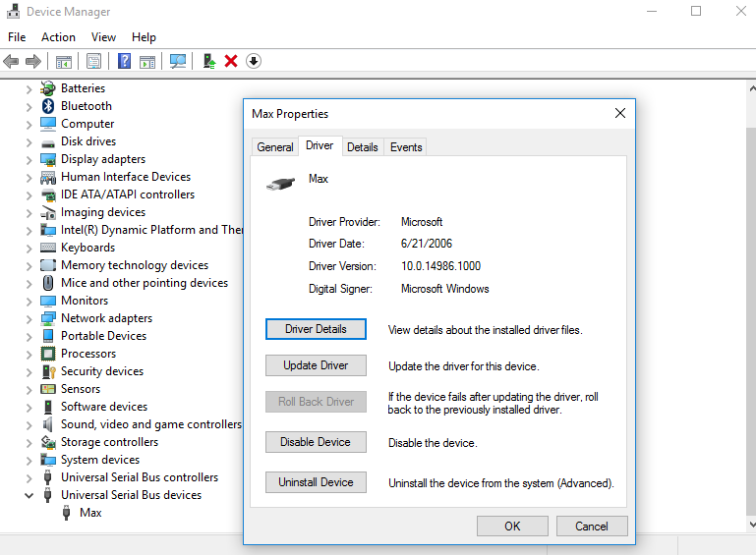Click the Imaging devices camera icon
Viewport: 756px width, 555px height.
(x=48, y=212)
